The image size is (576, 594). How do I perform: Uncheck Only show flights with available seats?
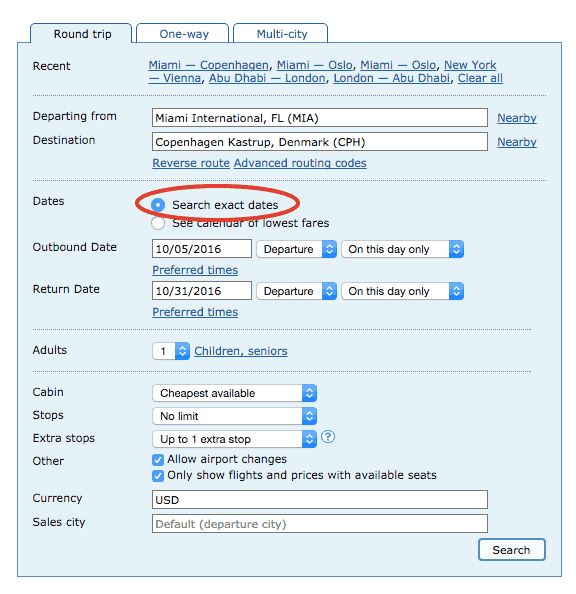coord(158,475)
